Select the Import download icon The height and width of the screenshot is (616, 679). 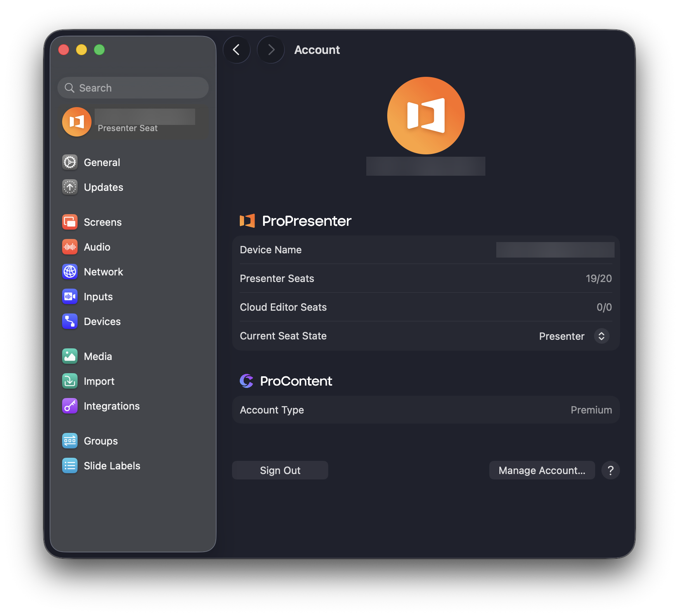(70, 381)
